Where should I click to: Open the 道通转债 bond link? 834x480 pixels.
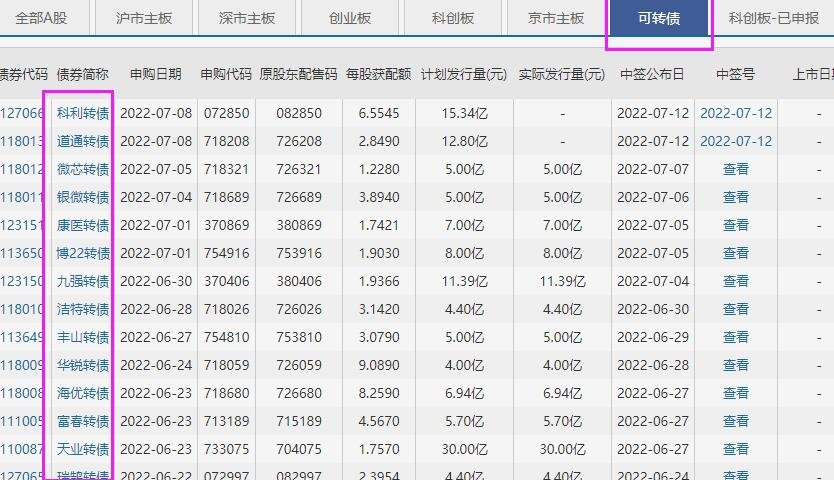[x=83, y=142]
